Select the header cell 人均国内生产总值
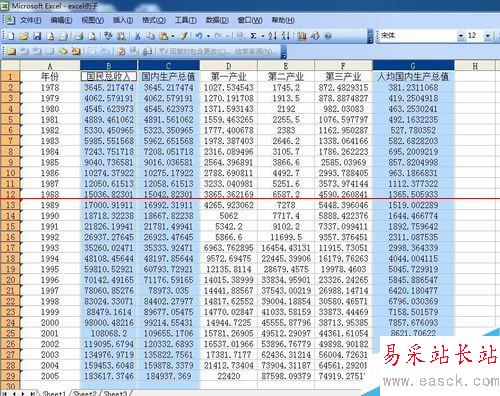Viewport: 500px width, 396px height. coord(413,77)
